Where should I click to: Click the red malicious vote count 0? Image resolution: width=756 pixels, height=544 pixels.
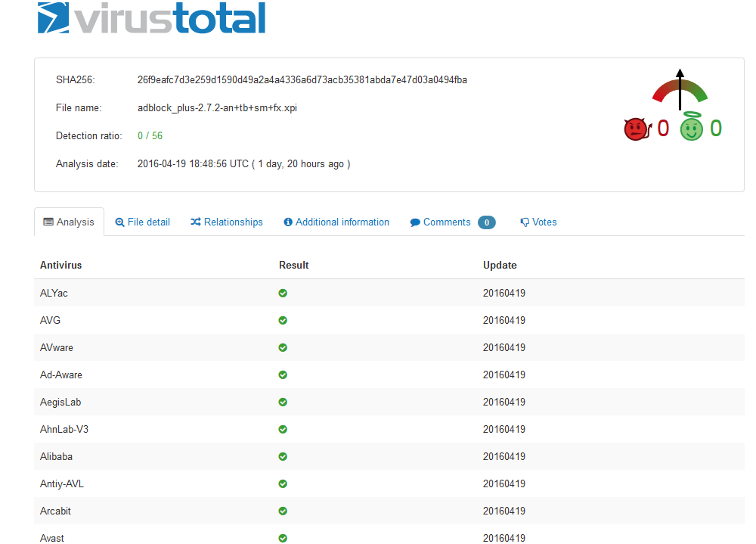664,129
